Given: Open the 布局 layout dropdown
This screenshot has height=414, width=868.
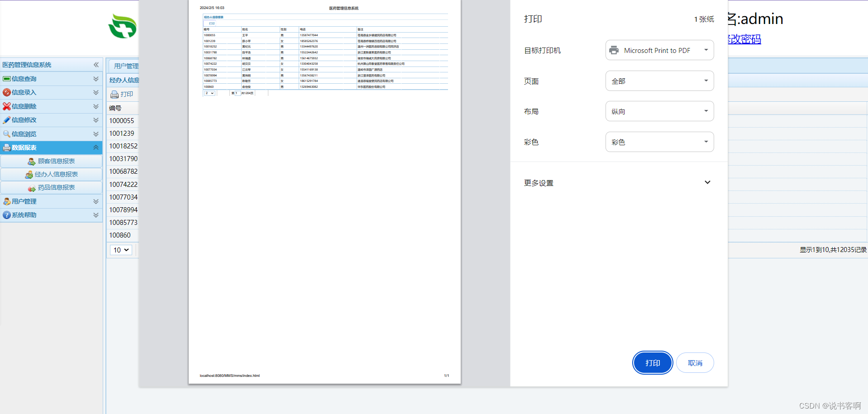Looking at the screenshot, I should [659, 111].
